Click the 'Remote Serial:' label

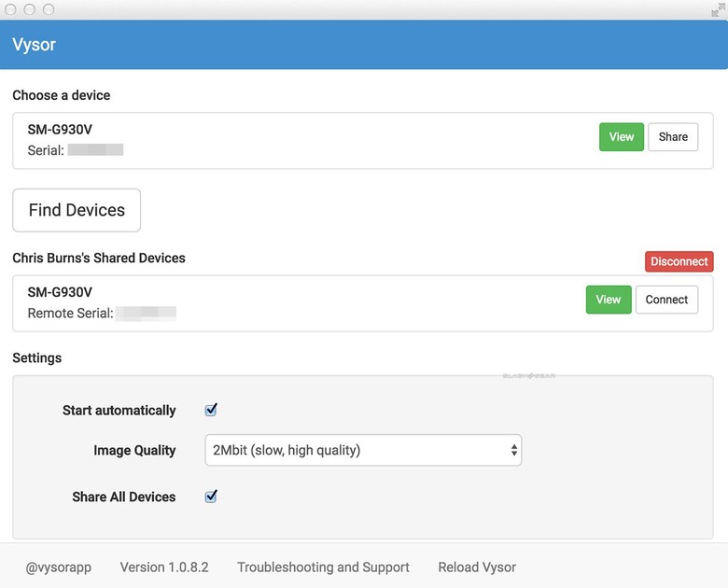coord(70,313)
